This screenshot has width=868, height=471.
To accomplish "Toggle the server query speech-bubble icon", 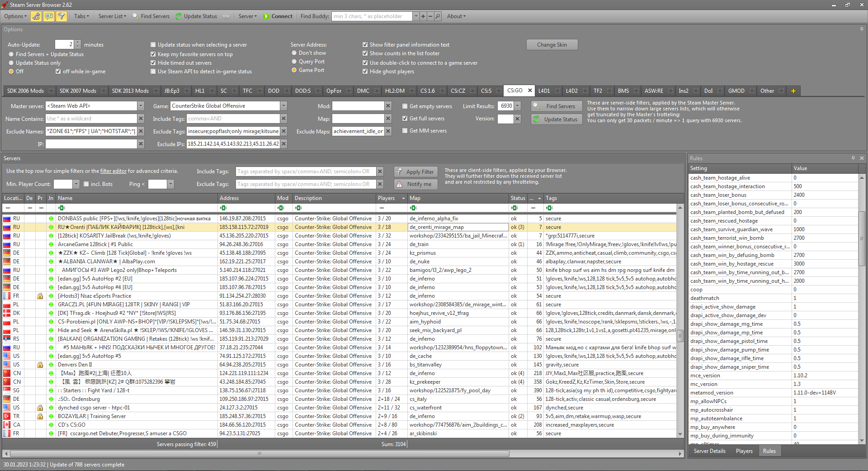I will (49, 16).
